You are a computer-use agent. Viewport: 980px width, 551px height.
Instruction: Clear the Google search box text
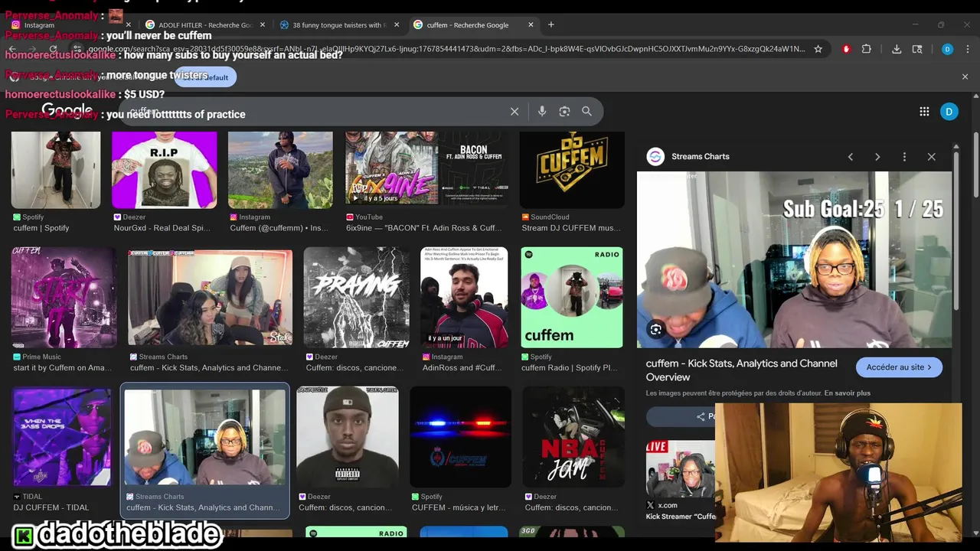(514, 112)
